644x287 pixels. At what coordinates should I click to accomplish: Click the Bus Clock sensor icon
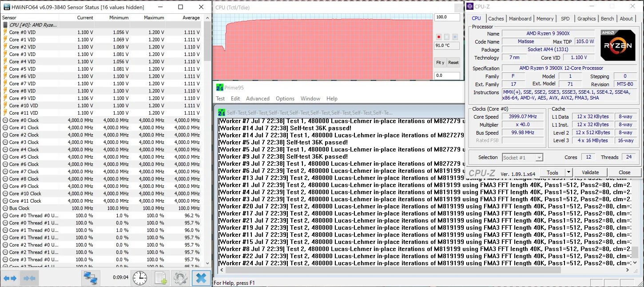coord(5,208)
